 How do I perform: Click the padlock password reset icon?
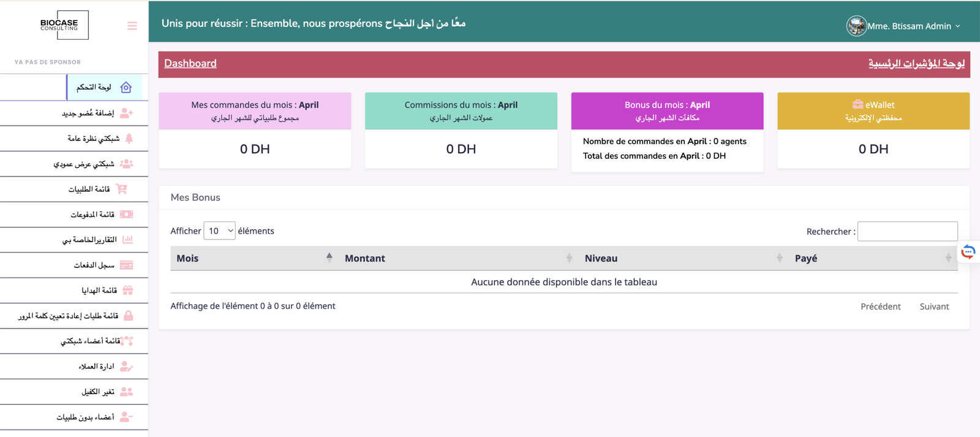coord(128,316)
